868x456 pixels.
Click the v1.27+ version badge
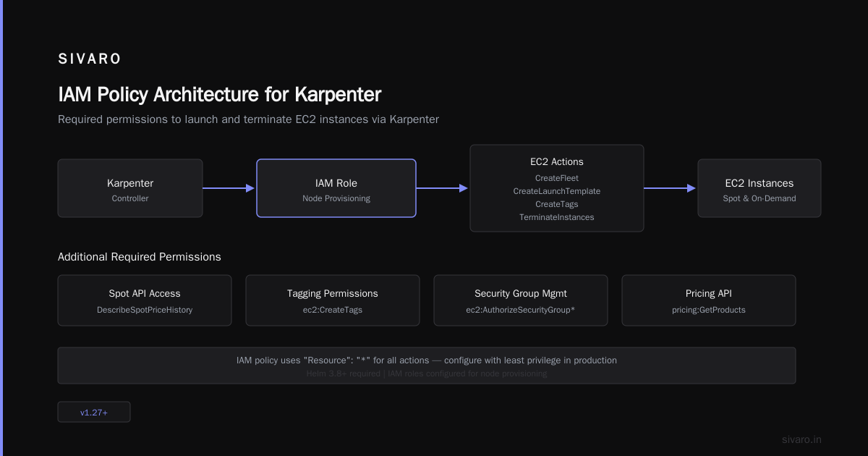pos(94,412)
